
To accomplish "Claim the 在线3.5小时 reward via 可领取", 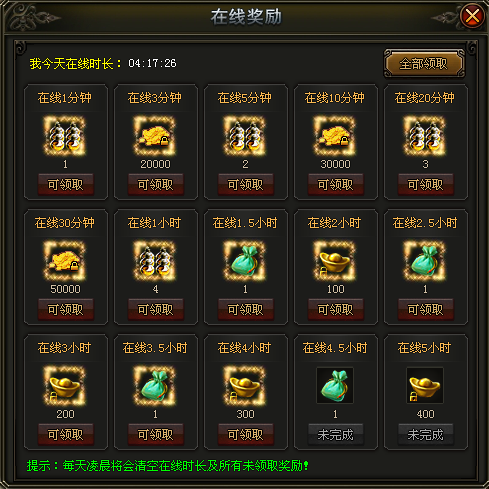I will pos(156,434).
